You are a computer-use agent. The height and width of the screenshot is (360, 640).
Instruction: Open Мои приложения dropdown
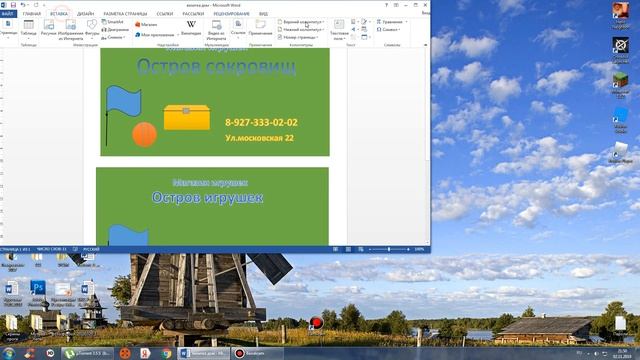click(x=156, y=35)
